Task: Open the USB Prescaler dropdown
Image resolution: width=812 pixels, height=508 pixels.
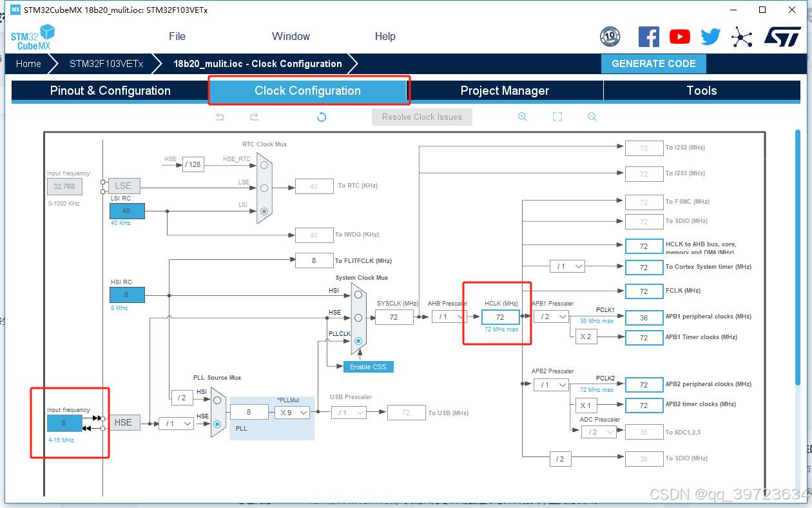Action: click(x=349, y=413)
